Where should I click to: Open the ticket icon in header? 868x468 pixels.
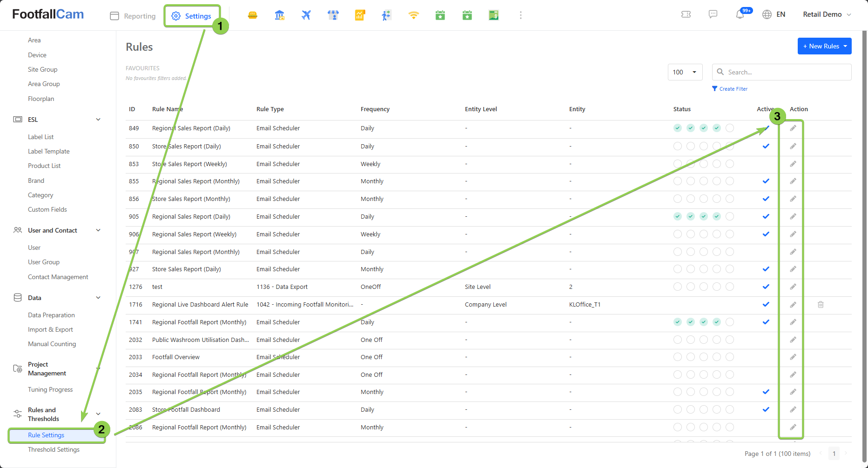686,14
